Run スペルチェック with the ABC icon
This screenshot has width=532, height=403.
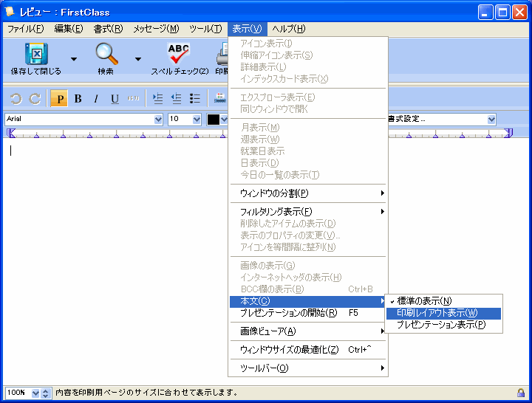click(178, 54)
